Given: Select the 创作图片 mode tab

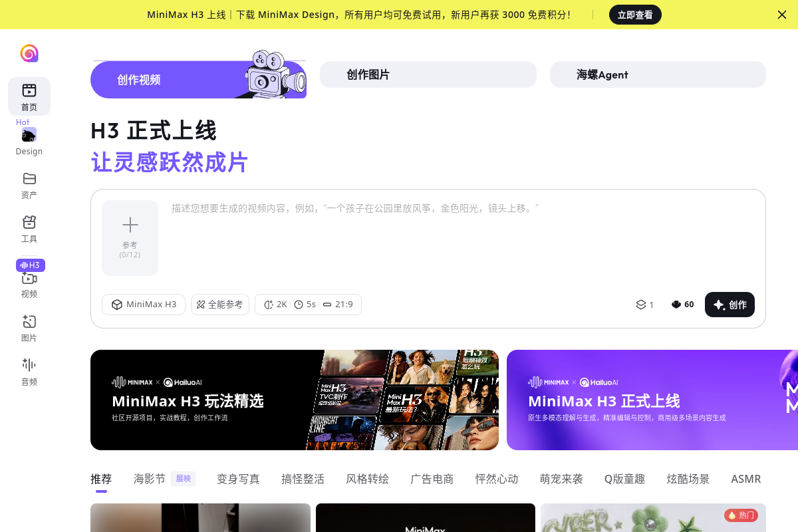Looking at the screenshot, I should pos(428,74).
